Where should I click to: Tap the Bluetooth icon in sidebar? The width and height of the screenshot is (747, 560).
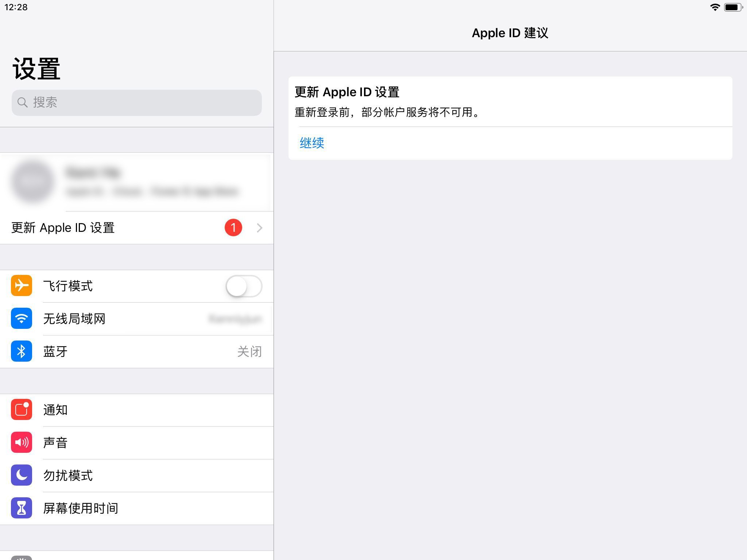(22, 351)
